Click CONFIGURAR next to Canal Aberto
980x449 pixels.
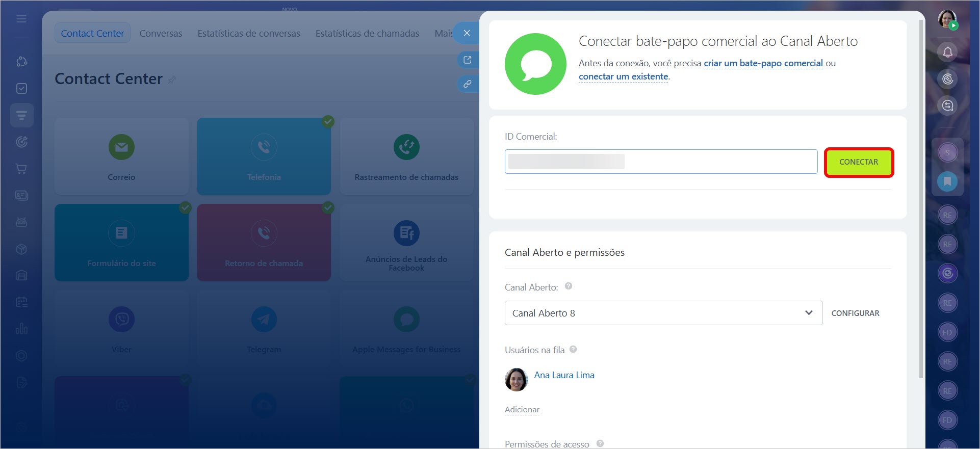pyautogui.click(x=855, y=313)
